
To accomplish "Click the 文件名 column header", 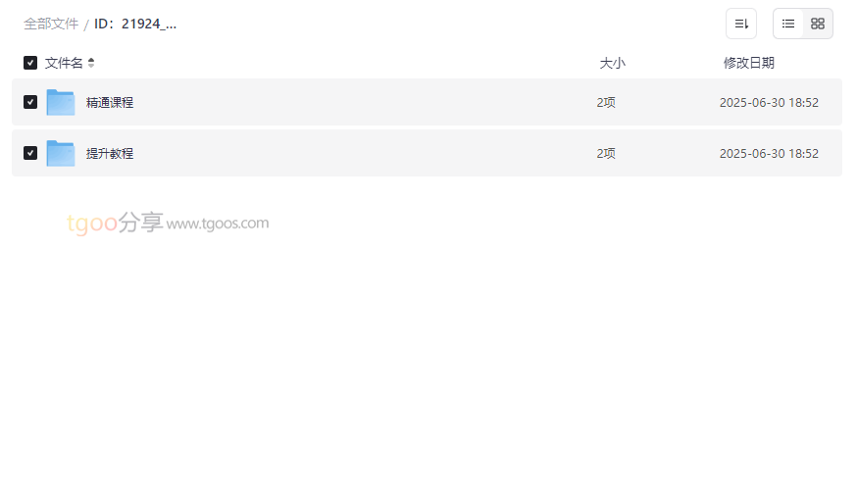I will coord(64,63).
